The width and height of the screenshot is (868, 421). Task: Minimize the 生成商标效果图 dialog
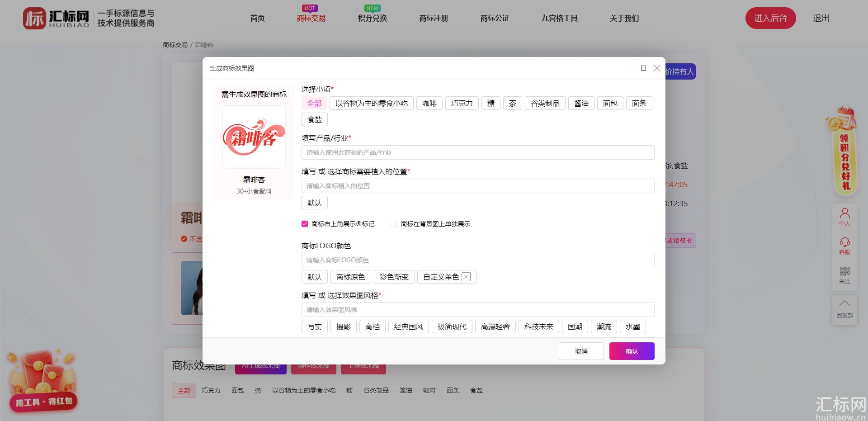click(x=631, y=68)
